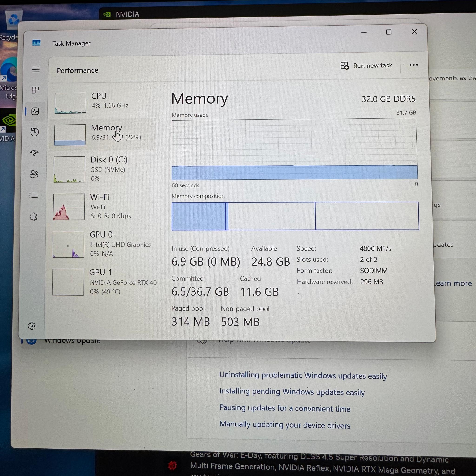The height and width of the screenshot is (476, 476).
Task: Click the Task Manager app icon in title bar
Action: (36, 43)
